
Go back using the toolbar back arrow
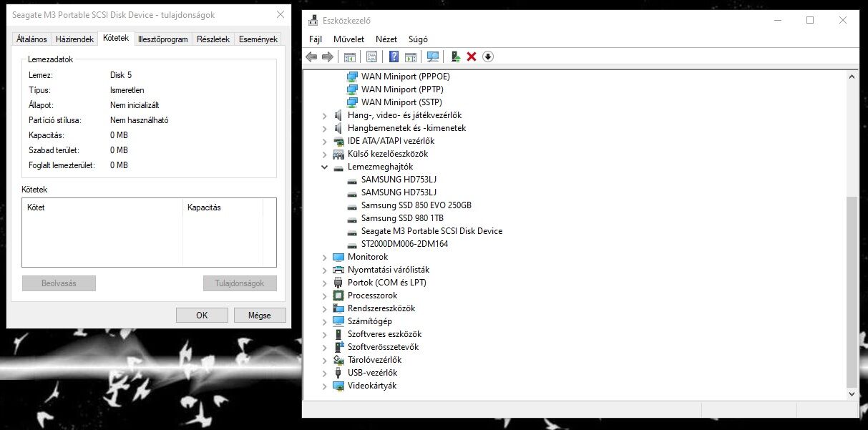[x=311, y=57]
